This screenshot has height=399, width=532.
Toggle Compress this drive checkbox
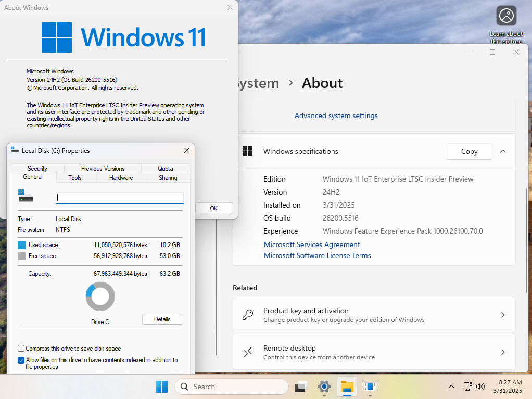(21, 349)
